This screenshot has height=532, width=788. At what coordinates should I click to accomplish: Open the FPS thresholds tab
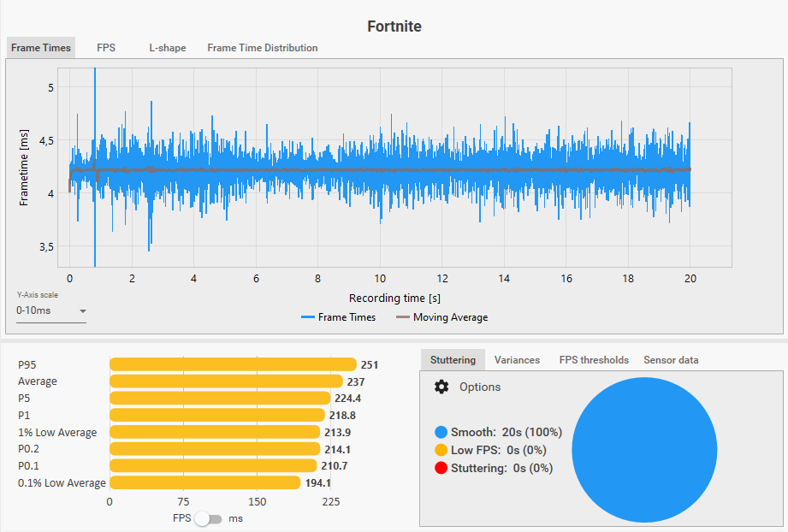594,360
